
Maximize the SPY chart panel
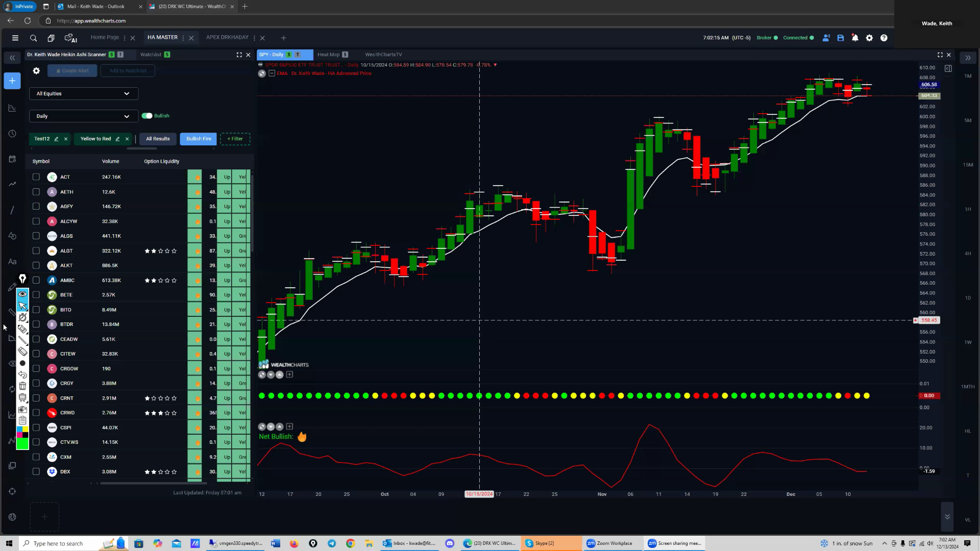(940, 55)
